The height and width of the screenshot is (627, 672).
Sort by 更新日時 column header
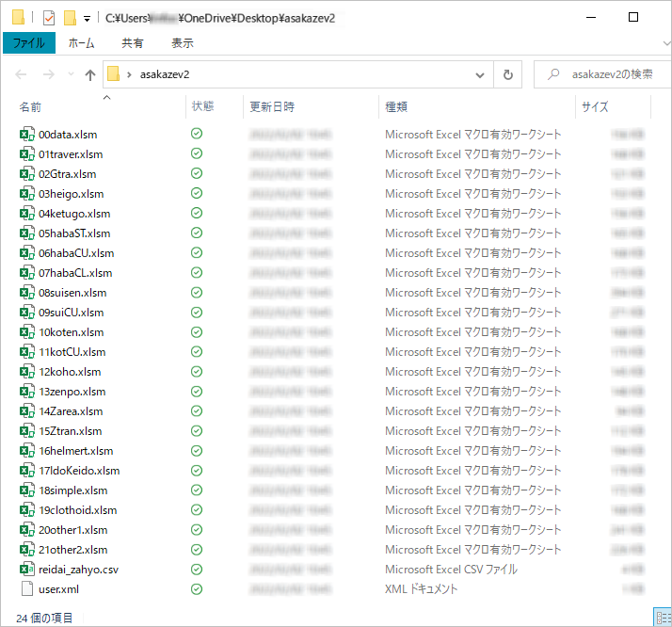272,107
